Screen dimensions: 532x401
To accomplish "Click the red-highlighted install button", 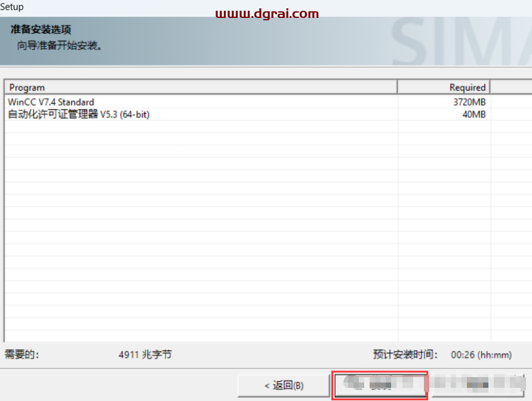I will 380,385.
